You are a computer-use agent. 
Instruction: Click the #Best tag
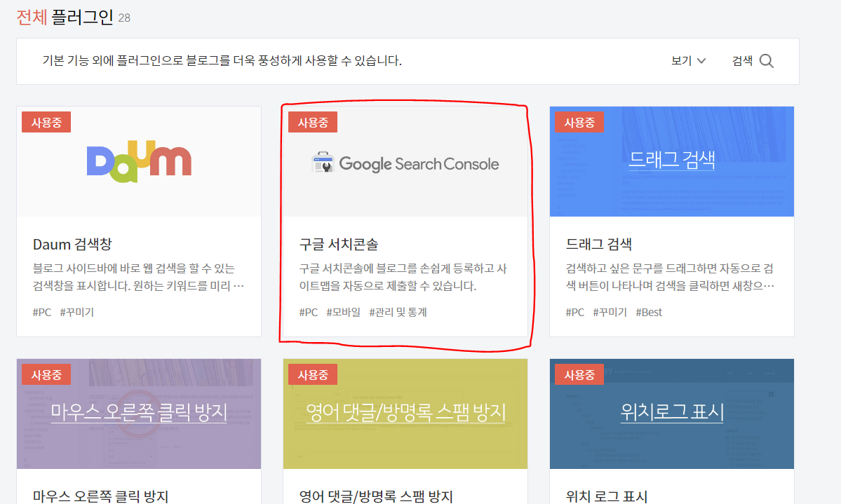[649, 312]
